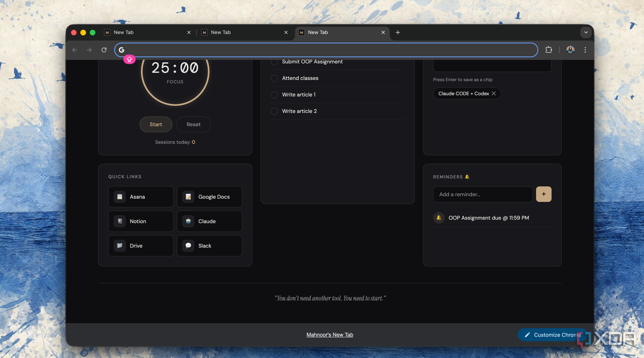Close the third active New Tab
This screenshot has width=644, height=358.
[x=383, y=33]
